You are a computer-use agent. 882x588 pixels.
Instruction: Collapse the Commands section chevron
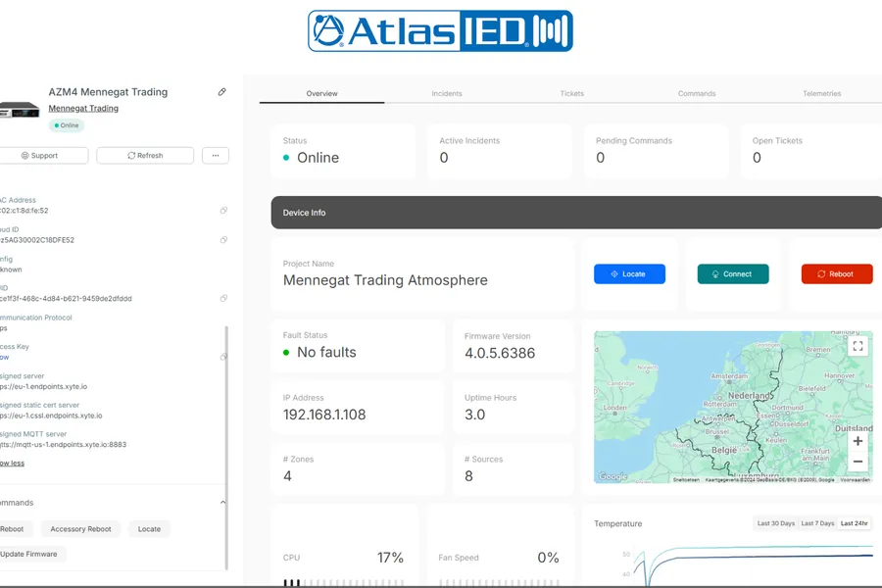[222, 503]
